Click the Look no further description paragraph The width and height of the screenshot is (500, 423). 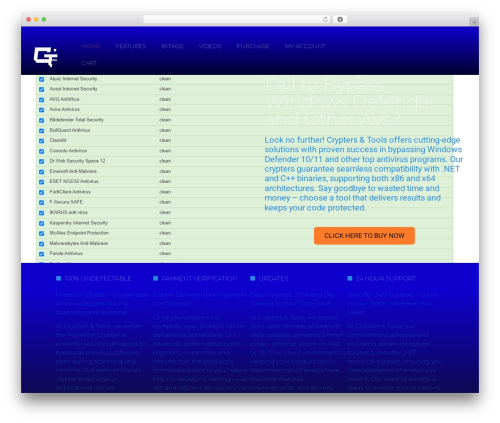[364, 174]
